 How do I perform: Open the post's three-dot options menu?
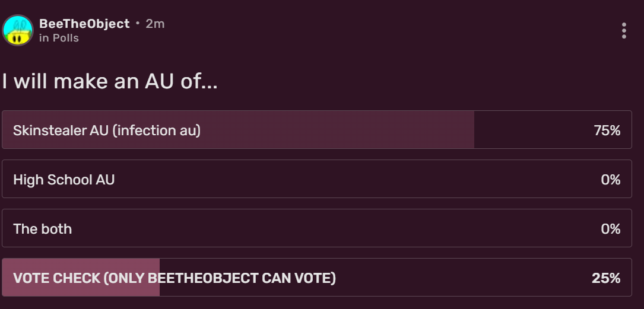coord(624,31)
